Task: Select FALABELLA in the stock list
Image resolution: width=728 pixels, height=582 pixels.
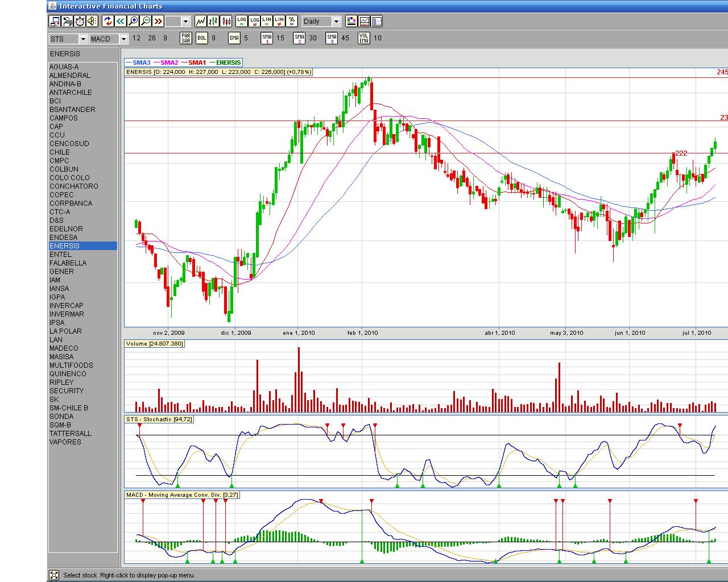Action: [x=68, y=263]
